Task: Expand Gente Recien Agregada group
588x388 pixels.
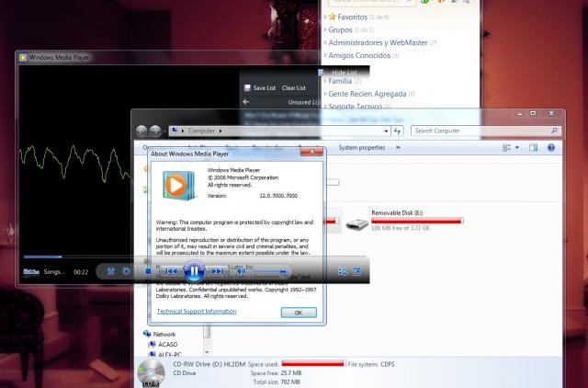Action: pos(324,94)
